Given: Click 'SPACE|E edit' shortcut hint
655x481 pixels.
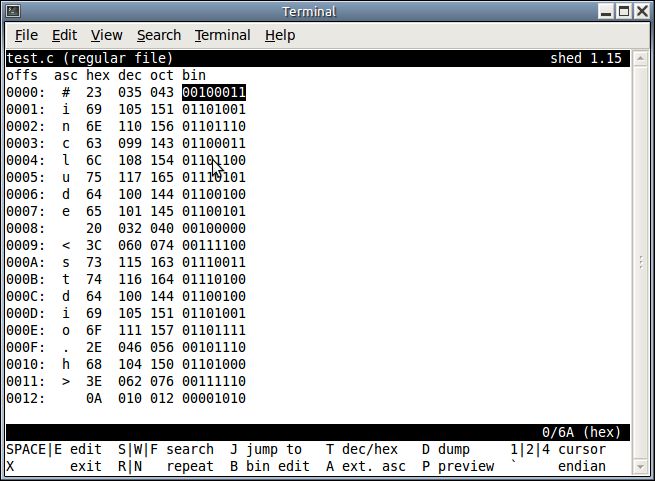Looking at the screenshot, I should [x=54, y=449].
